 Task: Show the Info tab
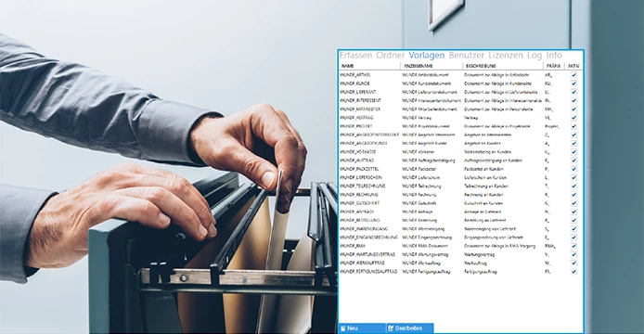click(554, 55)
